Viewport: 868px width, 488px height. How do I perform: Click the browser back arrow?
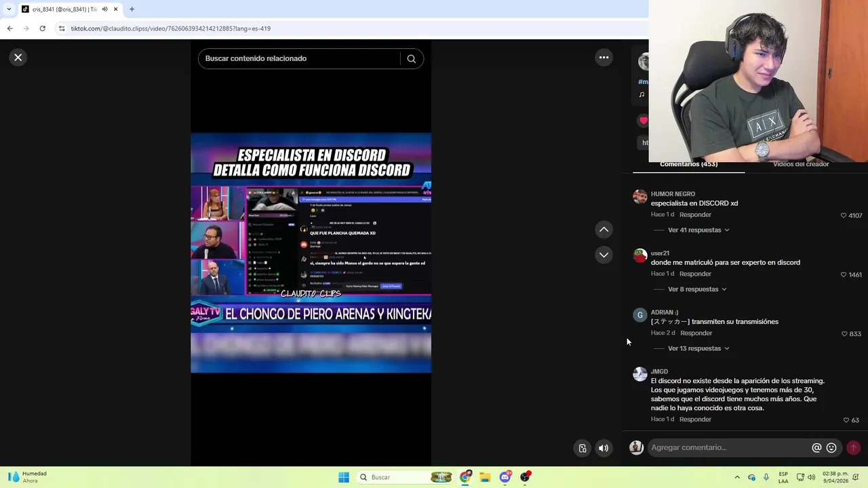pyautogui.click(x=9, y=28)
